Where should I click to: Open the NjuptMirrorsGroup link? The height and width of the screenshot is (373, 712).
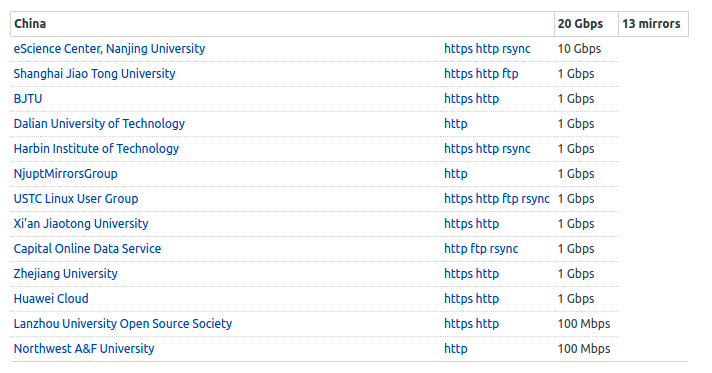(x=65, y=174)
